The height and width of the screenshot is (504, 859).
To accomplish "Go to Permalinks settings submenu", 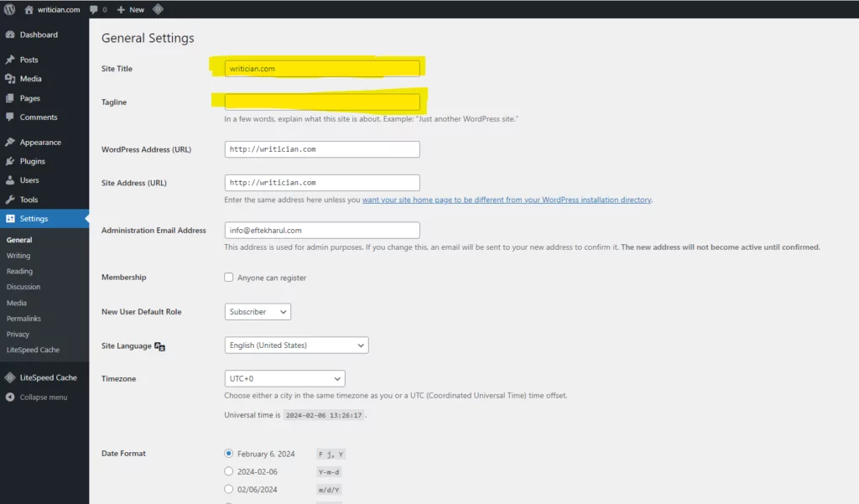I will (23, 319).
